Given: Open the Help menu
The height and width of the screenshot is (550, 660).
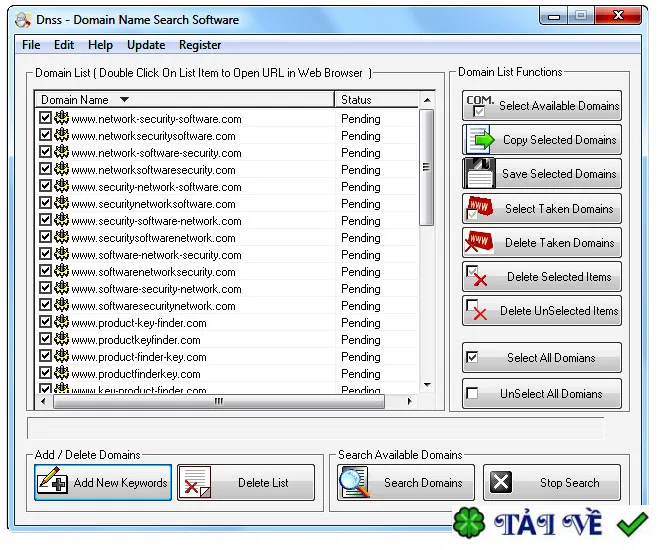Looking at the screenshot, I should coord(100,45).
